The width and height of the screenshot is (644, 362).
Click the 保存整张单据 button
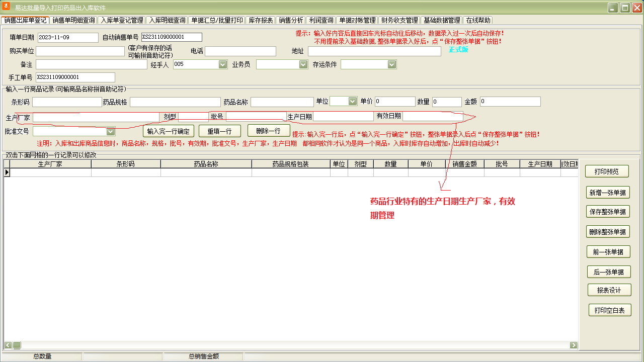pyautogui.click(x=608, y=212)
